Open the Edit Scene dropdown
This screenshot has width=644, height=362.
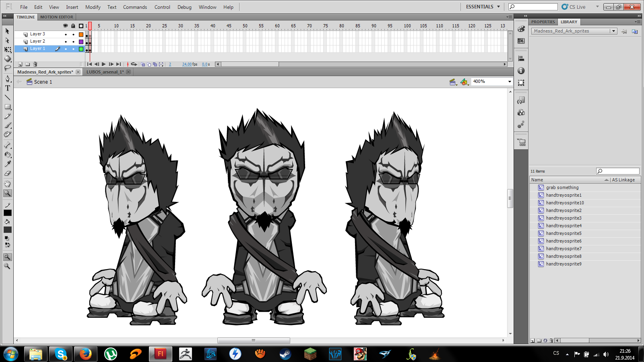[x=453, y=82]
